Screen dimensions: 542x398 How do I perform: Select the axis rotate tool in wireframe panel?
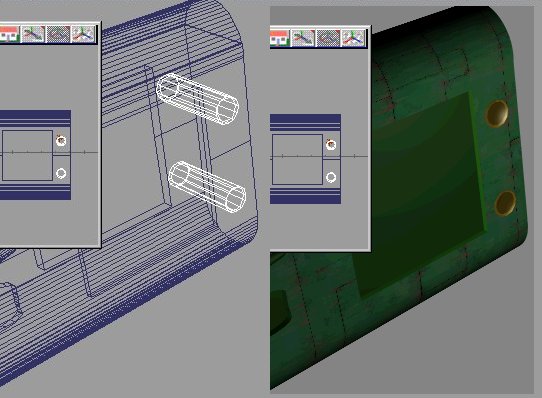pyautogui.click(x=83, y=34)
